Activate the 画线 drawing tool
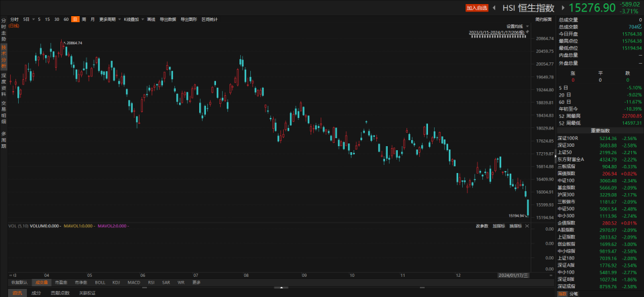Image resolution: width=644 pixels, height=297 pixels. click(151, 19)
